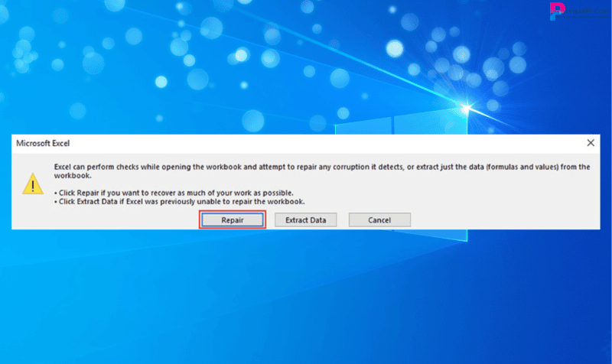Close the Microsoft Excel dialog window
This screenshot has height=364, width=612.
[591, 143]
